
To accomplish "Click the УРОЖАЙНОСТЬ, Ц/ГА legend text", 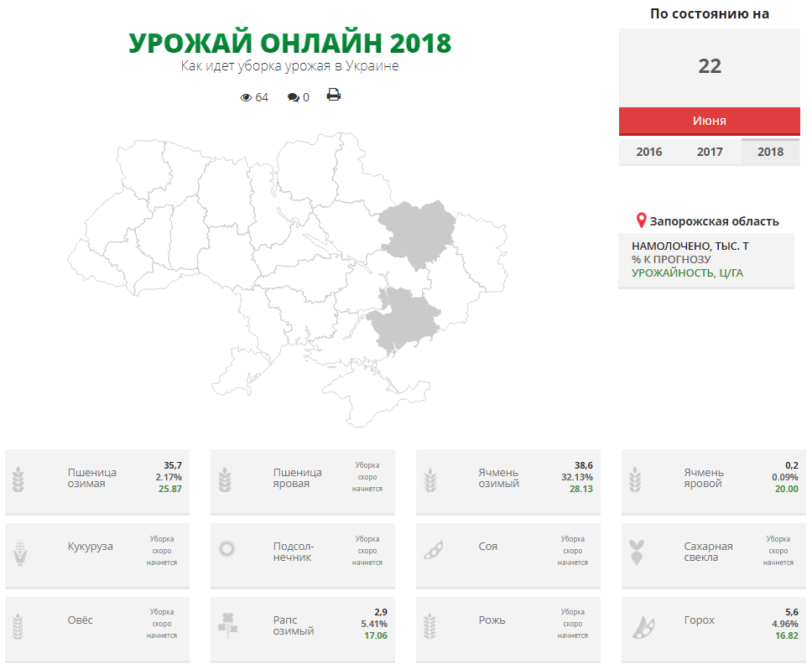I will pos(687,273).
